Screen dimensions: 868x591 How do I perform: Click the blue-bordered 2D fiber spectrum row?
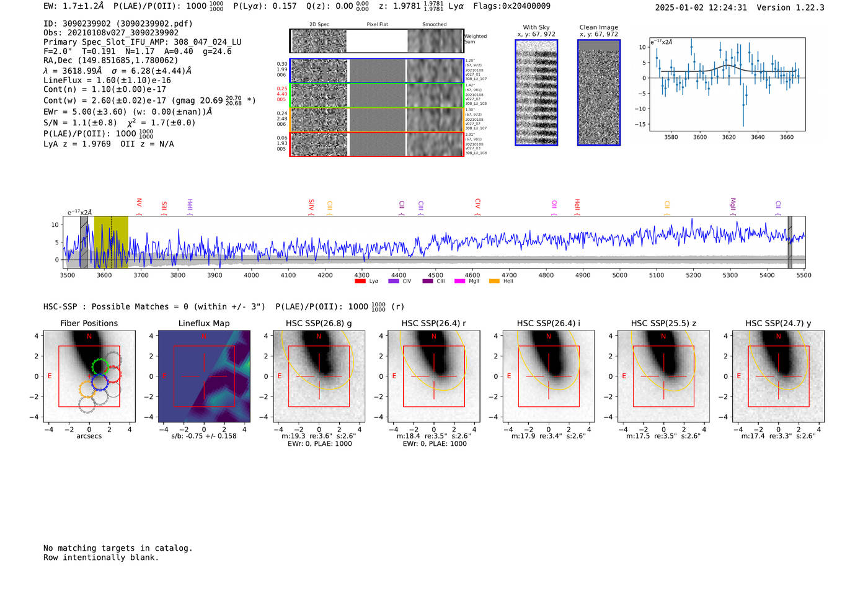pos(376,71)
